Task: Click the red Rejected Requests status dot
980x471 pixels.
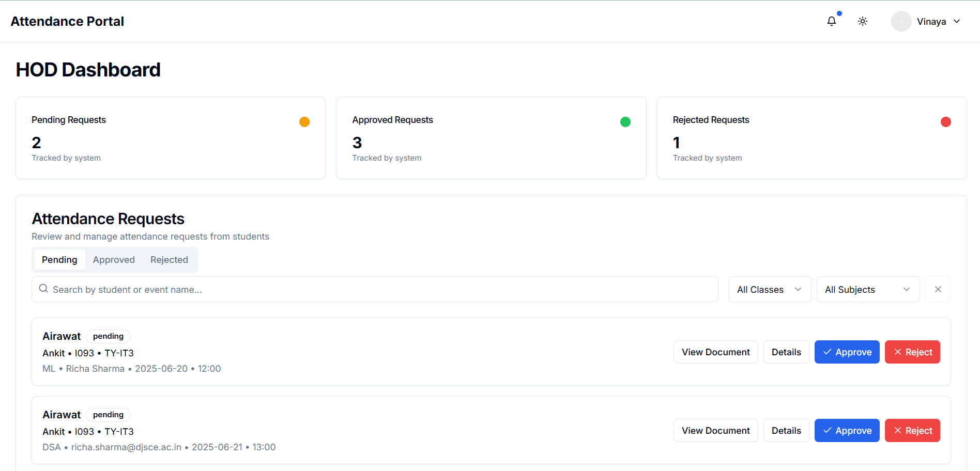Action: pyautogui.click(x=945, y=122)
